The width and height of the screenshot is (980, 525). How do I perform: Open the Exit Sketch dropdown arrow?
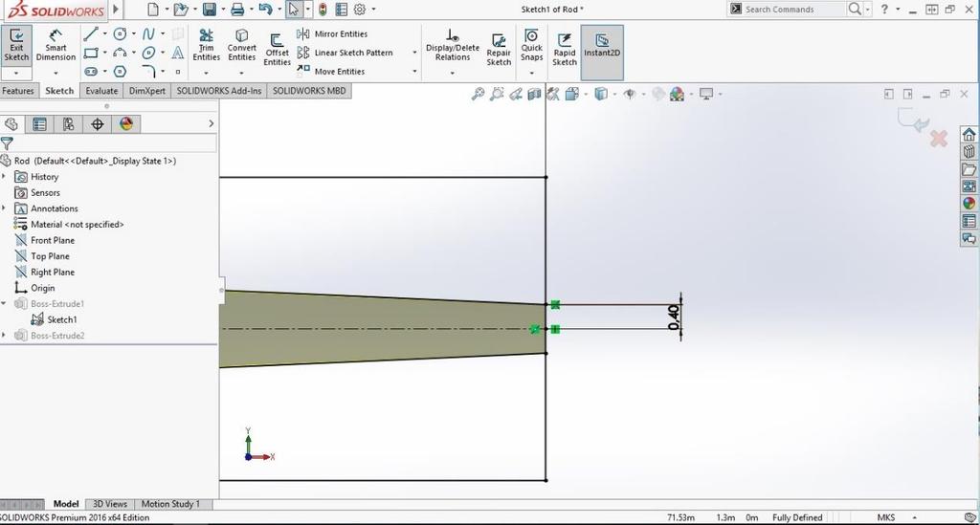[16, 74]
